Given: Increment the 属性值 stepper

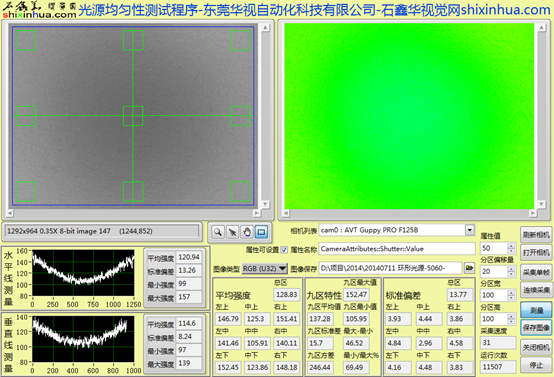Looking at the screenshot, I should [x=511, y=246].
